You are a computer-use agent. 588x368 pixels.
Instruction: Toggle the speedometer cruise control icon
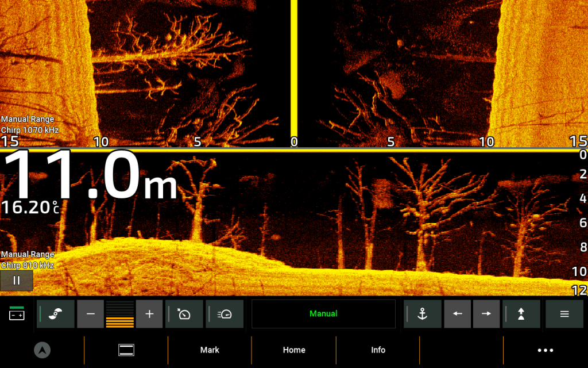point(225,314)
